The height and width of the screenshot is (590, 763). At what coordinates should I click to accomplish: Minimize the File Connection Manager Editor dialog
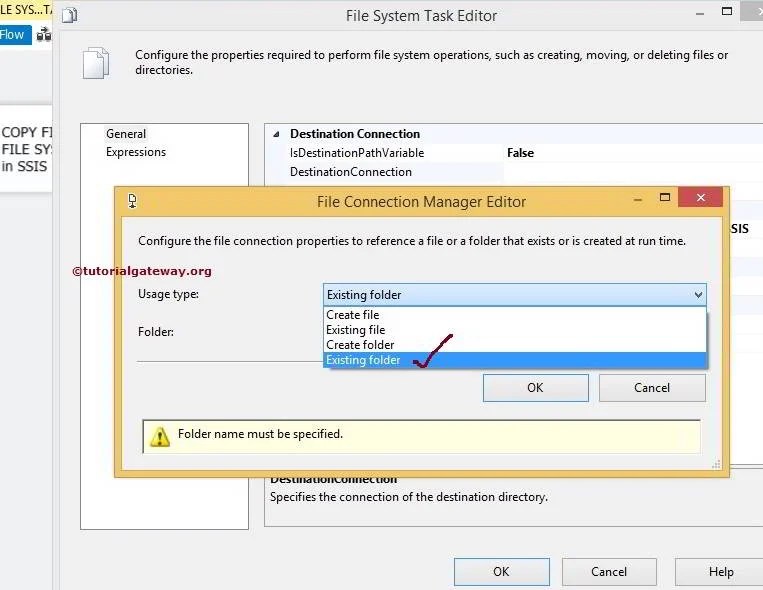click(x=637, y=199)
